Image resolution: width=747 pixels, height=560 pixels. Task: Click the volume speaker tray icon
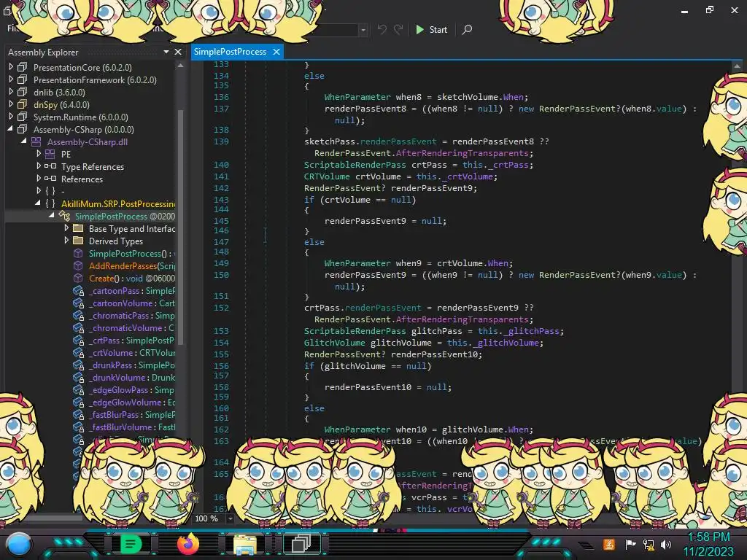pyautogui.click(x=666, y=544)
